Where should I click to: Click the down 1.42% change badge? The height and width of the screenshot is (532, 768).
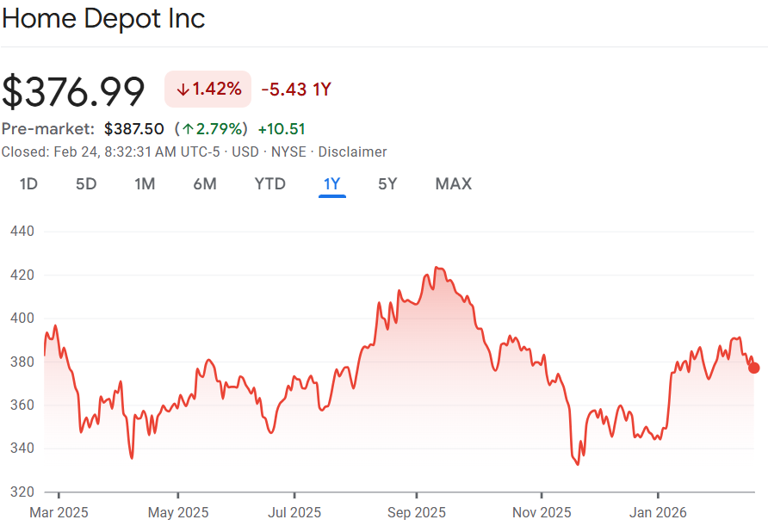click(x=207, y=90)
